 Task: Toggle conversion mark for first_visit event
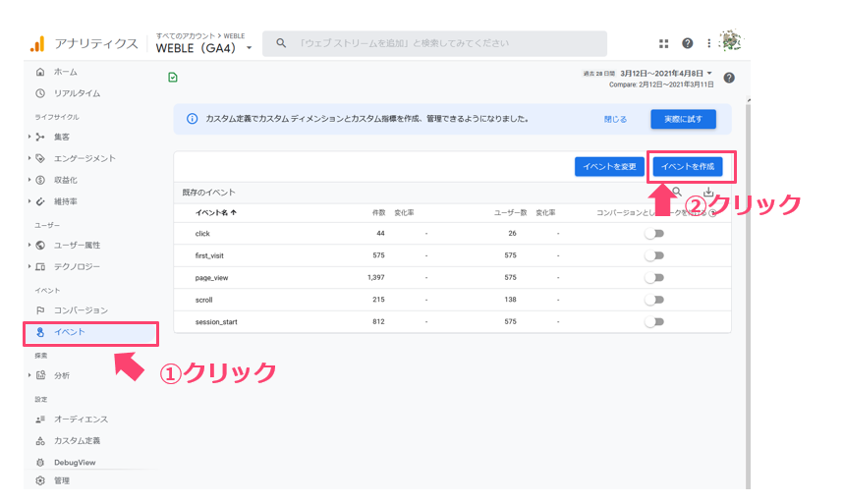click(x=654, y=255)
